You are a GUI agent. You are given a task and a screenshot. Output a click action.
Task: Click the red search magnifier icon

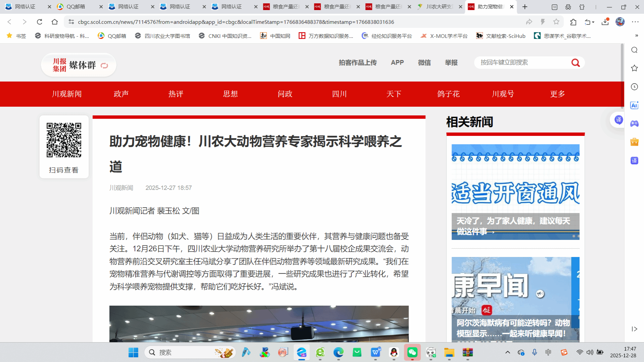click(x=576, y=63)
